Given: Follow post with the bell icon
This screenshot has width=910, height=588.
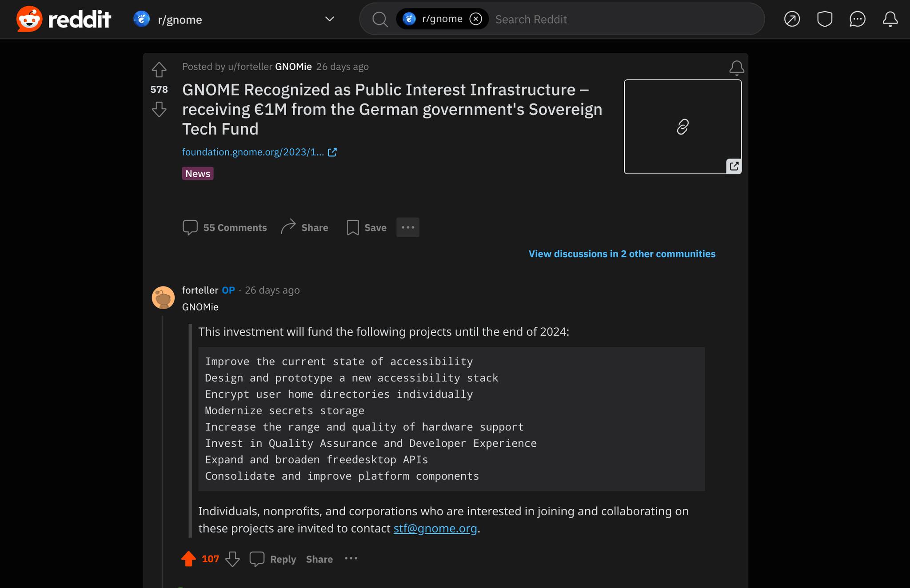Looking at the screenshot, I should [x=737, y=68].
